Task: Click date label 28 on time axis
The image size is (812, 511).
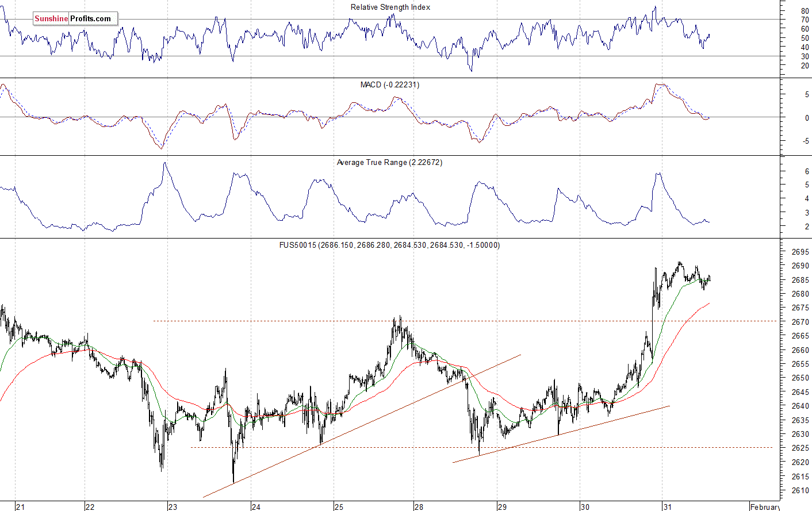Action: [x=419, y=506]
